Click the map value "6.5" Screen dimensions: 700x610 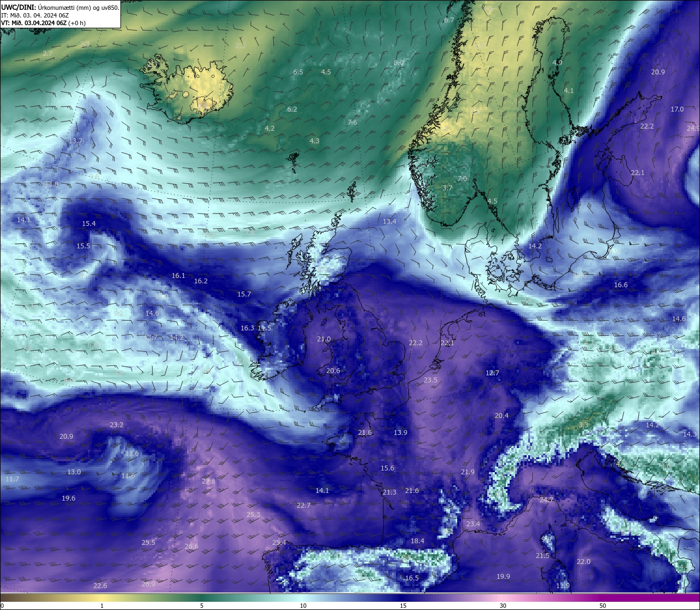click(x=298, y=72)
